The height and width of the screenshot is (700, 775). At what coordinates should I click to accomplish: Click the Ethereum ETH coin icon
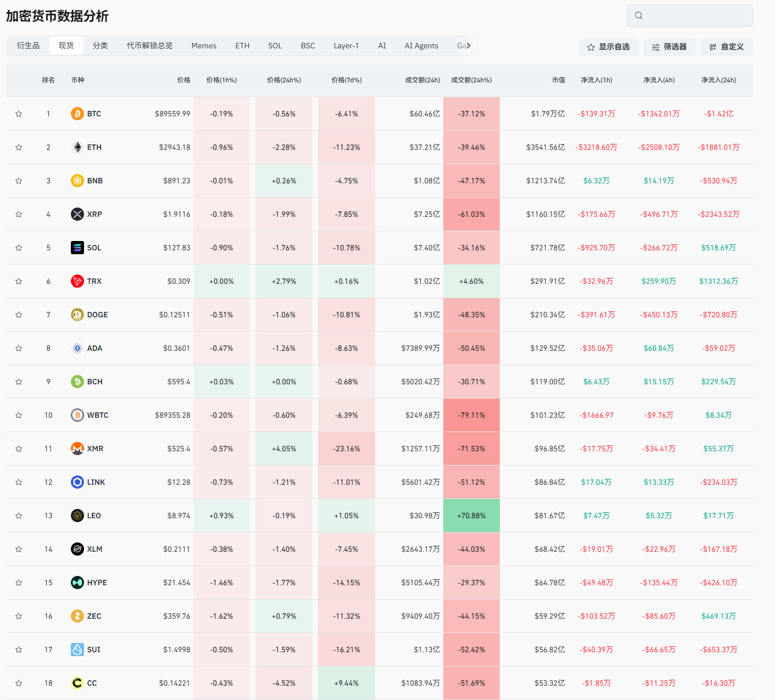(77, 147)
